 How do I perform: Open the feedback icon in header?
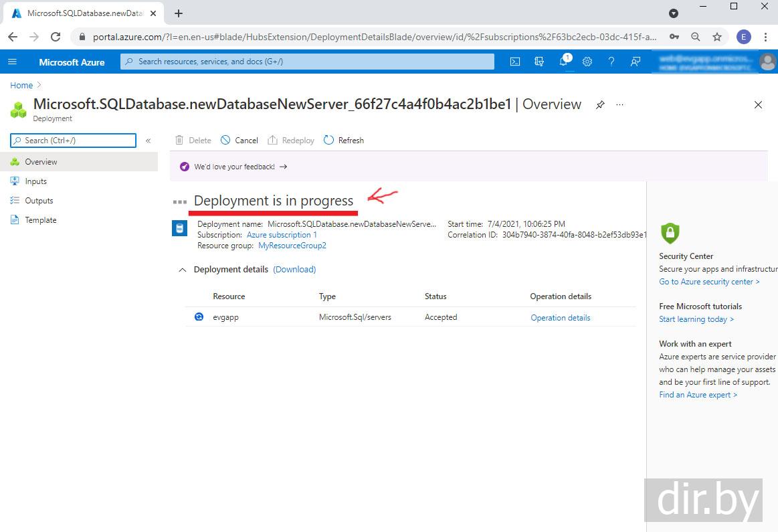click(636, 62)
